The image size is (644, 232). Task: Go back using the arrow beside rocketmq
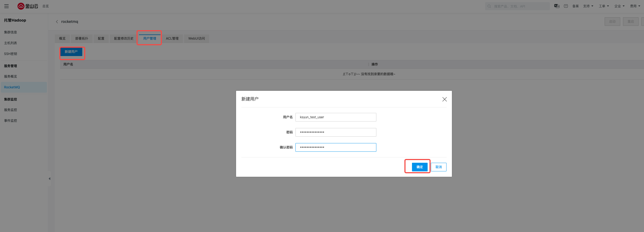tap(57, 22)
